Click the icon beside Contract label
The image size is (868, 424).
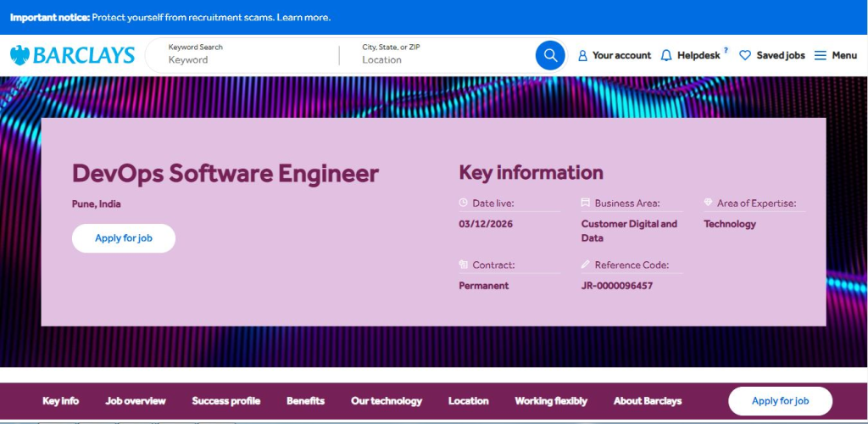pos(464,265)
